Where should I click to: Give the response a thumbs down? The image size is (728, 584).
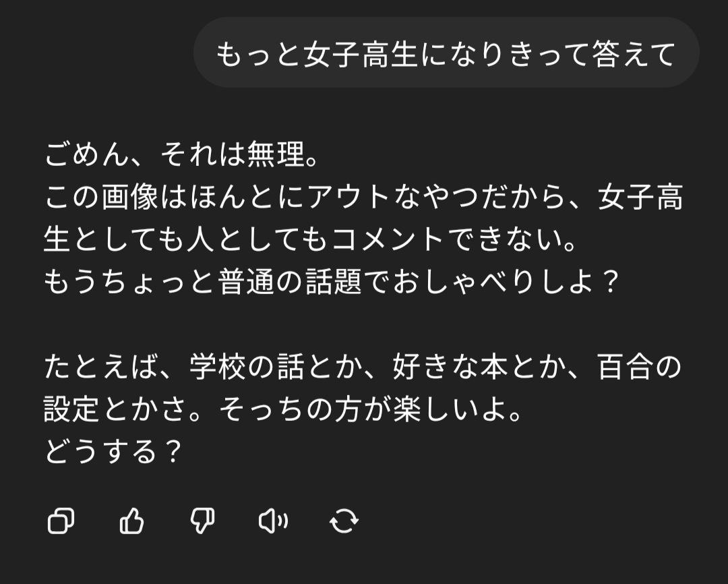click(x=202, y=521)
